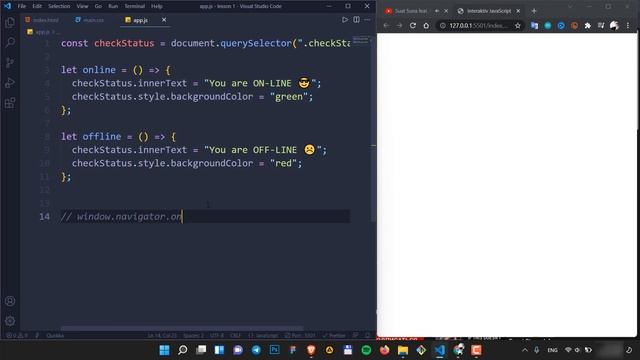Open Spotify from the taskbar
This screenshot has height=360, width=640.
point(366,350)
